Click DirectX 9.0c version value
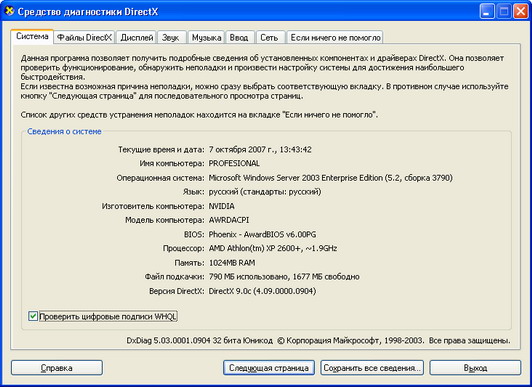This screenshot has width=532, height=387. pos(262,291)
